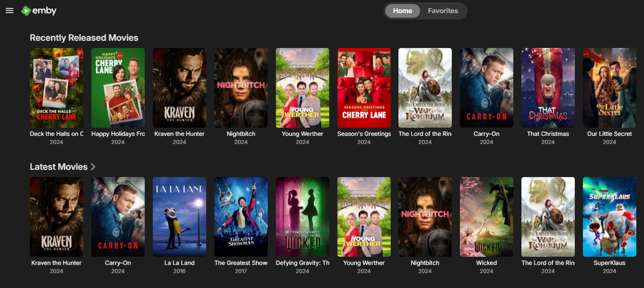The width and height of the screenshot is (644, 288).
Task: Open War of the Rohirrim poster in Recently Released
Action: (425, 88)
